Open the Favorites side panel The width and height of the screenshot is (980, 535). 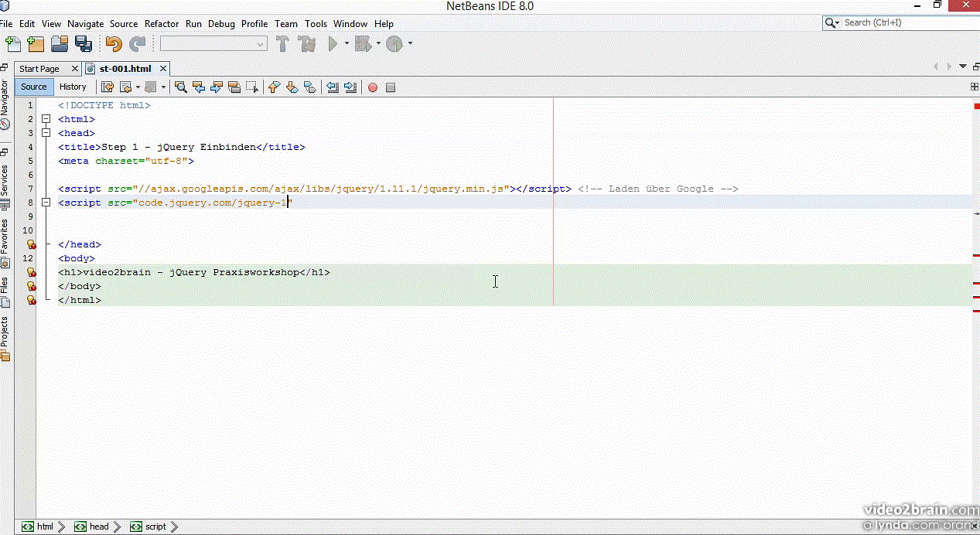pos(5,244)
